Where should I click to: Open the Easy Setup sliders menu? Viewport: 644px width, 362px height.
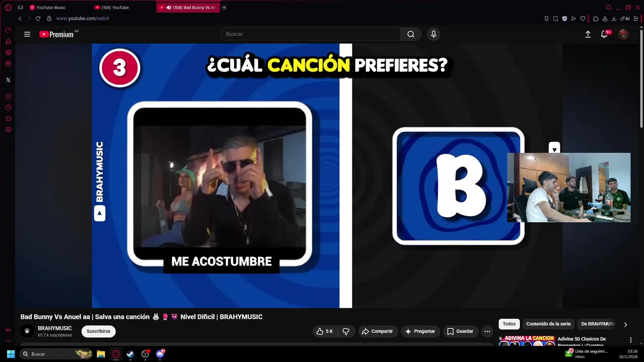[636, 19]
